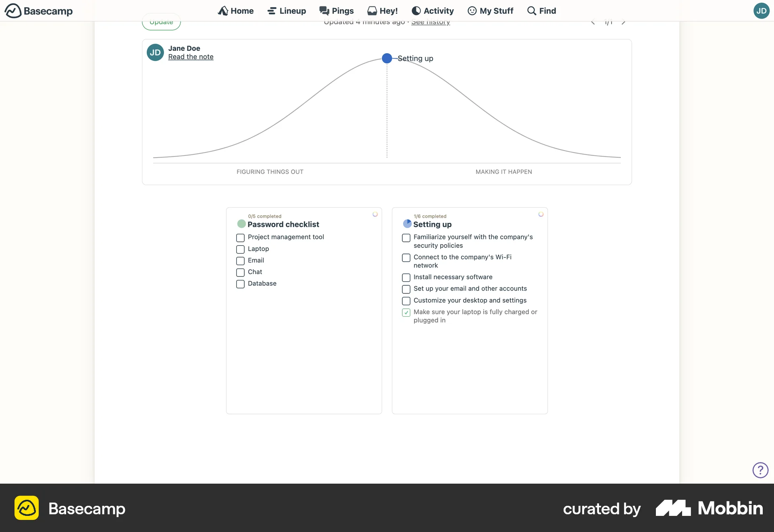Viewport: 774px width, 532px height.
Task: Open the Lineup view
Action: tap(286, 11)
